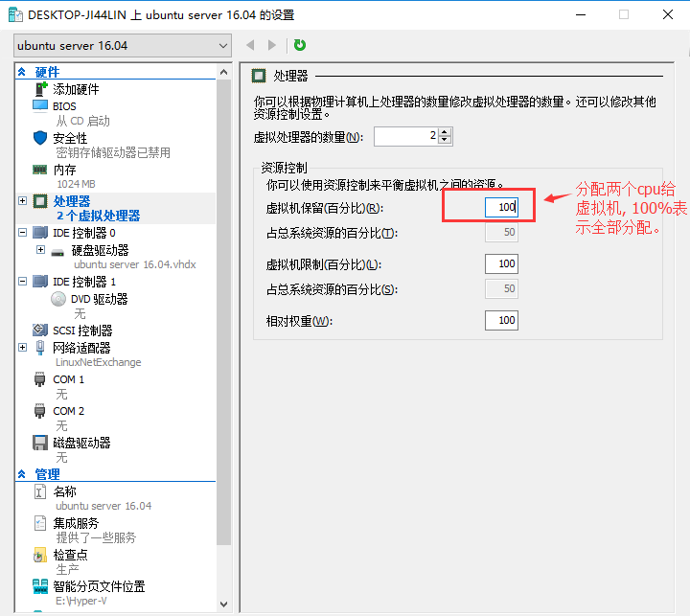Click the COM 1 port icon

point(39,379)
